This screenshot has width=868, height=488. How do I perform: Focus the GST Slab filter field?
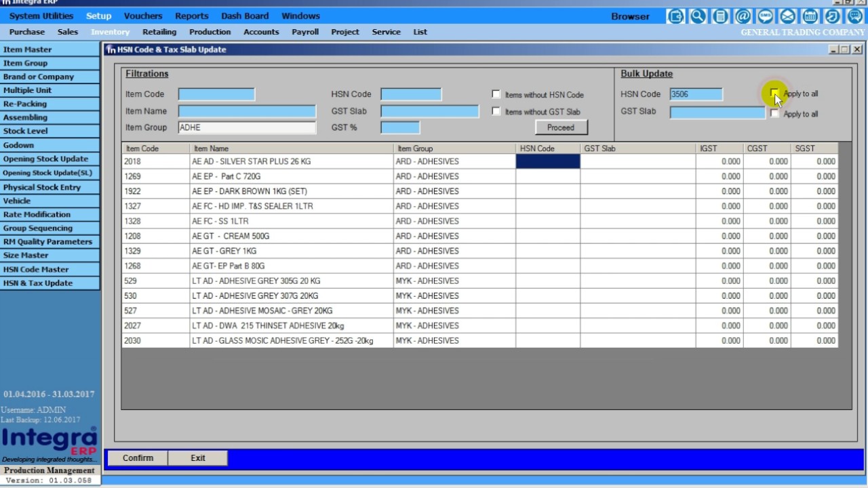(x=430, y=111)
